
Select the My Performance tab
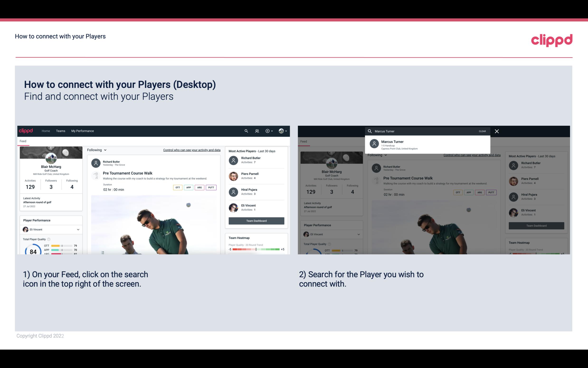point(83,131)
